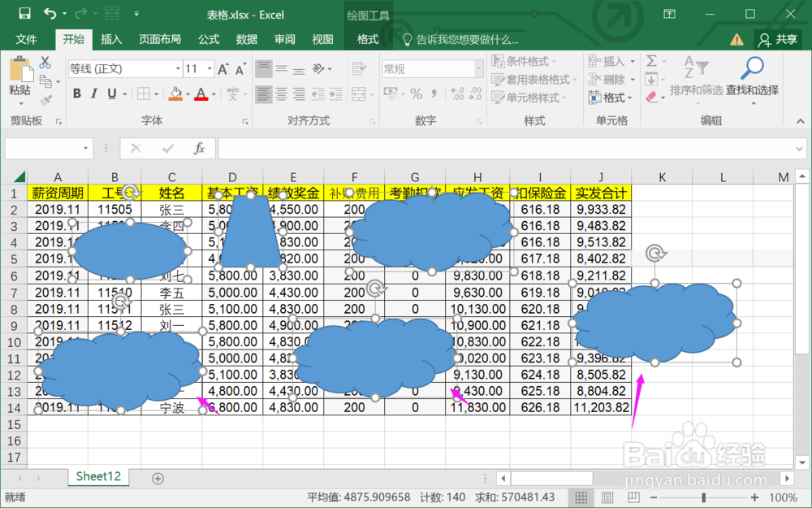Add a new sheet with plus icon
Viewport: 812px width, 508px height.
point(158,478)
